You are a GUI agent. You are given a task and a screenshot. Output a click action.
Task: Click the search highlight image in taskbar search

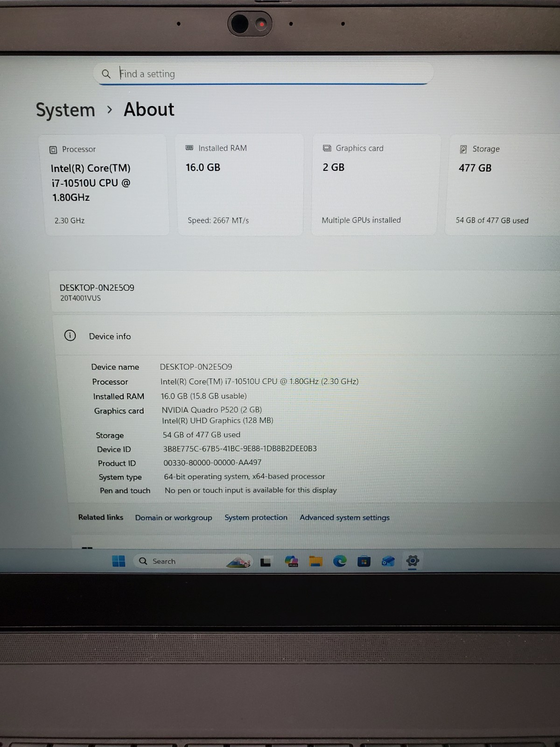tap(239, 562)
